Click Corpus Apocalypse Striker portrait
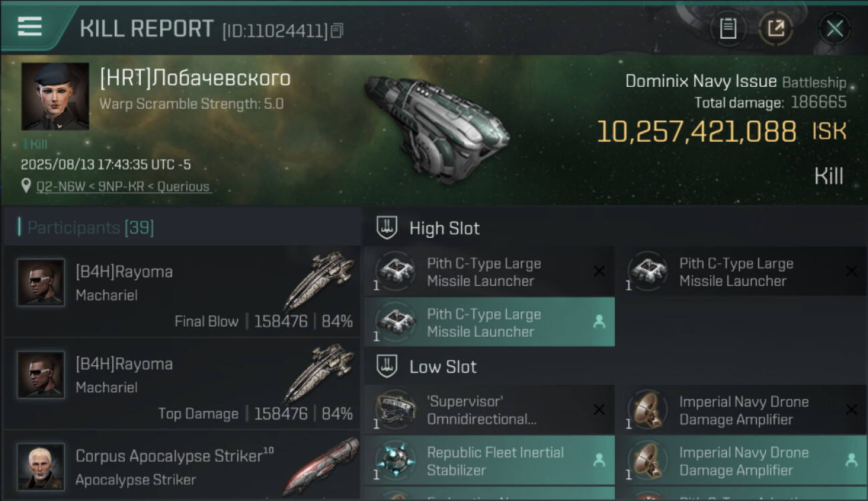This screenshot has height=501, width=868. tap(41, 466)
